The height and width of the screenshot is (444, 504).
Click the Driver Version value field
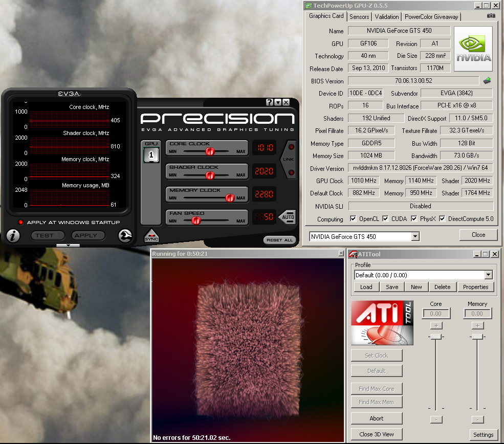coord(421,168)
